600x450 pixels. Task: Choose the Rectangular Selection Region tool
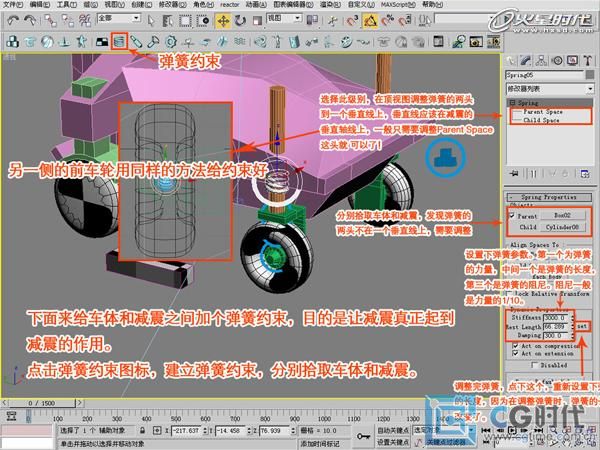pos(186,20)
